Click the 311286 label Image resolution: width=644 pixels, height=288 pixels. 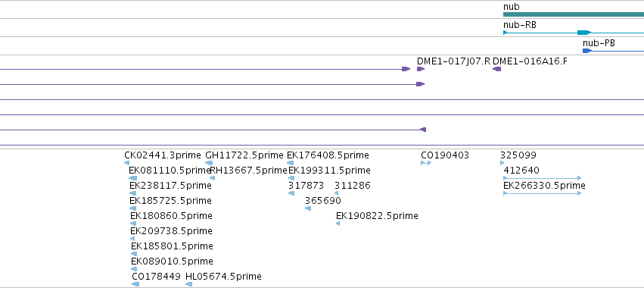(353, 186)
